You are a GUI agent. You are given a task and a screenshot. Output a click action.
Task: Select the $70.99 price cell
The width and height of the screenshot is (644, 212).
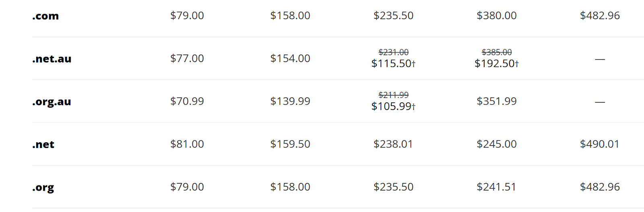pyautogui.click(x=187, y=101)
